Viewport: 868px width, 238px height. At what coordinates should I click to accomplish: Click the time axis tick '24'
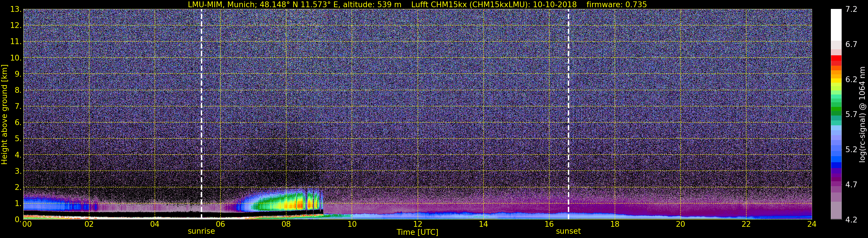point(812,224)
